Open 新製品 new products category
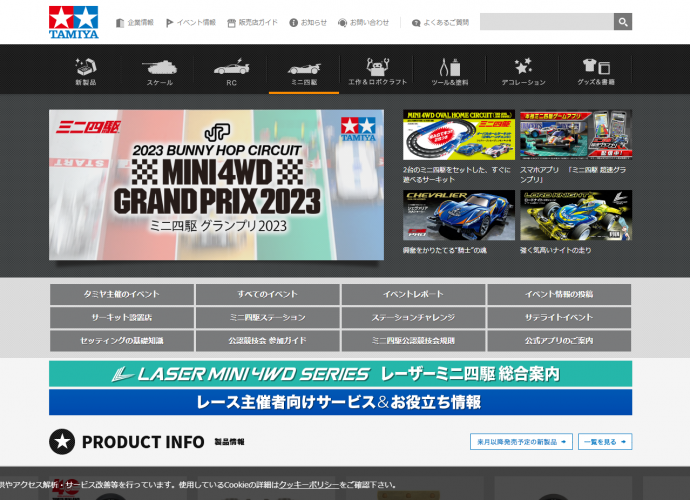The width and height of the screenshot is (690, 500). pos(85,71)
